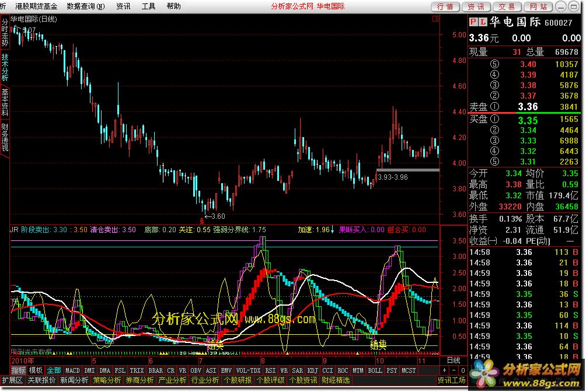Apply the DMA indicator
Image resolution: width=586 pixels, height=392 pixels.
pos(105,370)
